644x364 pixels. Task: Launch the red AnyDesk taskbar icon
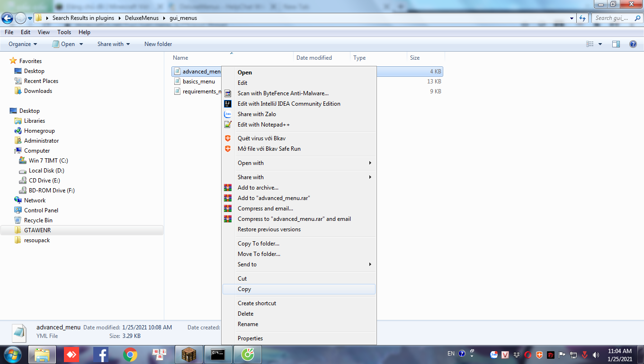(x=72, y=354)
